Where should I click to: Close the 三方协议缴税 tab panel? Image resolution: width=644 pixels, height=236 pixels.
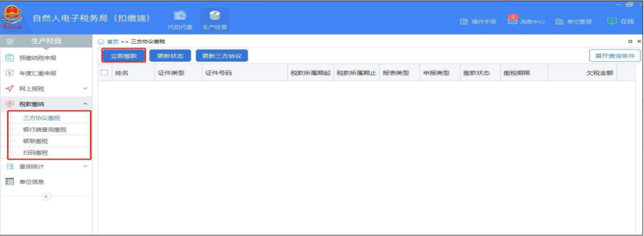tap(639, 42)
